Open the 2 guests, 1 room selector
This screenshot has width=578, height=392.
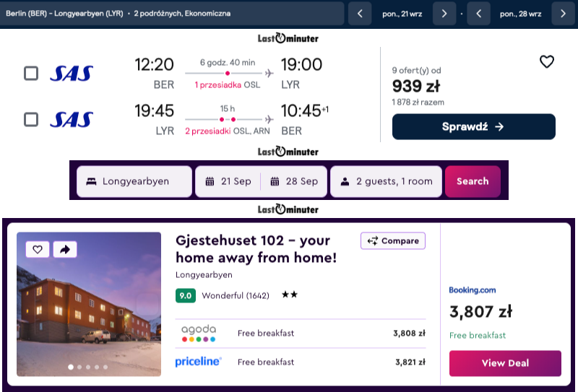tap(386, 181)
